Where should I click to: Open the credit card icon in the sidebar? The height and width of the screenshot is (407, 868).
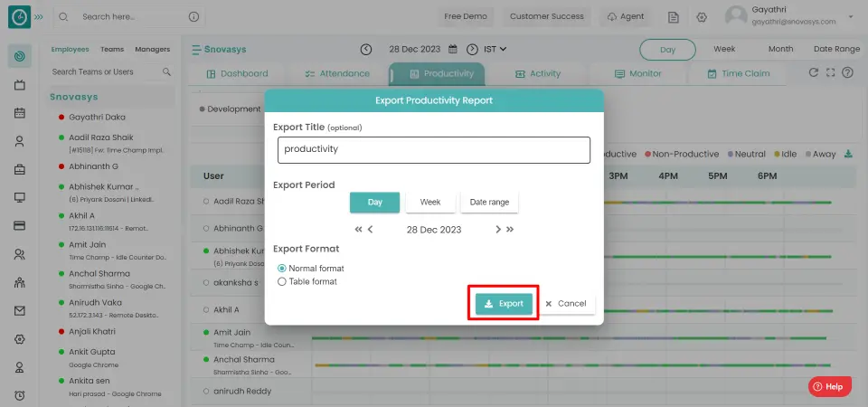(x=19, y=226)
